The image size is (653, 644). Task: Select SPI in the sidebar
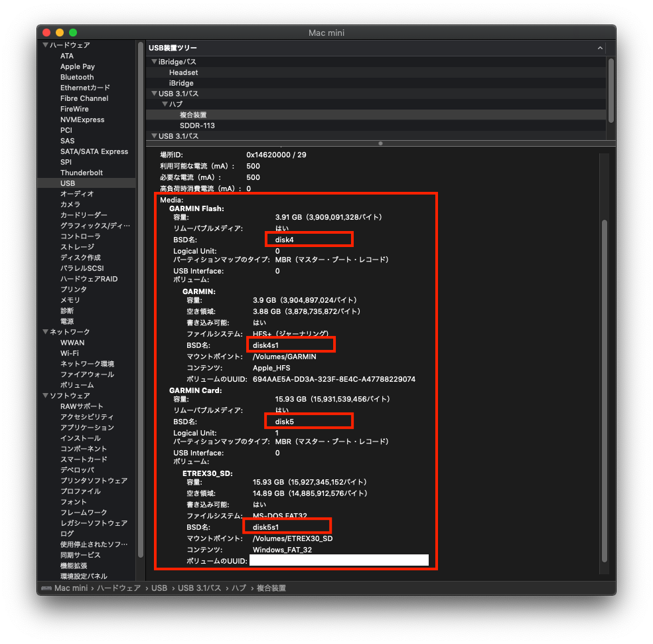(66, 162)
